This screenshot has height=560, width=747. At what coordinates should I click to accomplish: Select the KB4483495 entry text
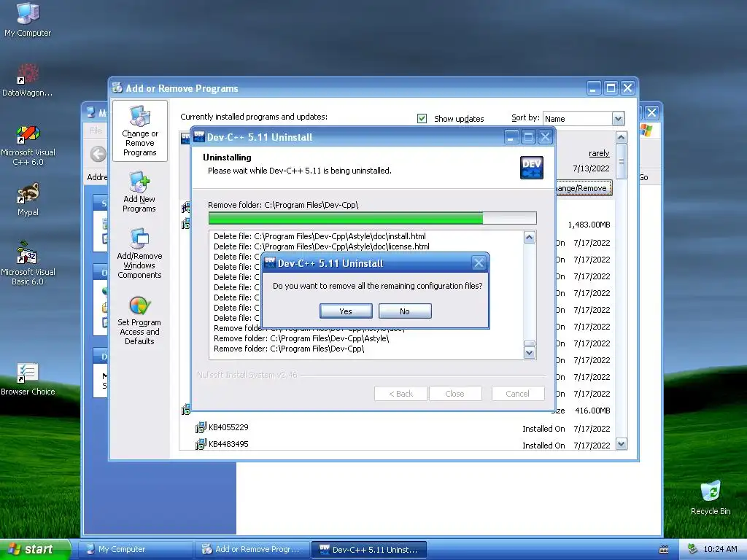click(228, 444)
